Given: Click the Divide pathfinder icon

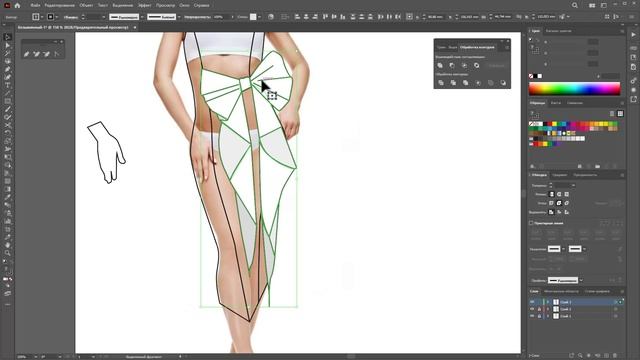Looking at the screenshot, I should tap(441, 83).
